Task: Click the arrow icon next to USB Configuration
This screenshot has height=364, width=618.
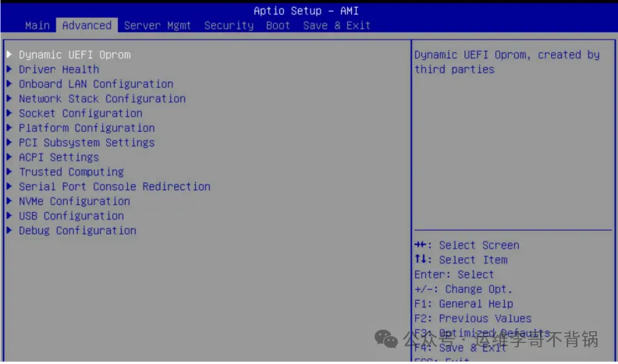Action: 9,215
